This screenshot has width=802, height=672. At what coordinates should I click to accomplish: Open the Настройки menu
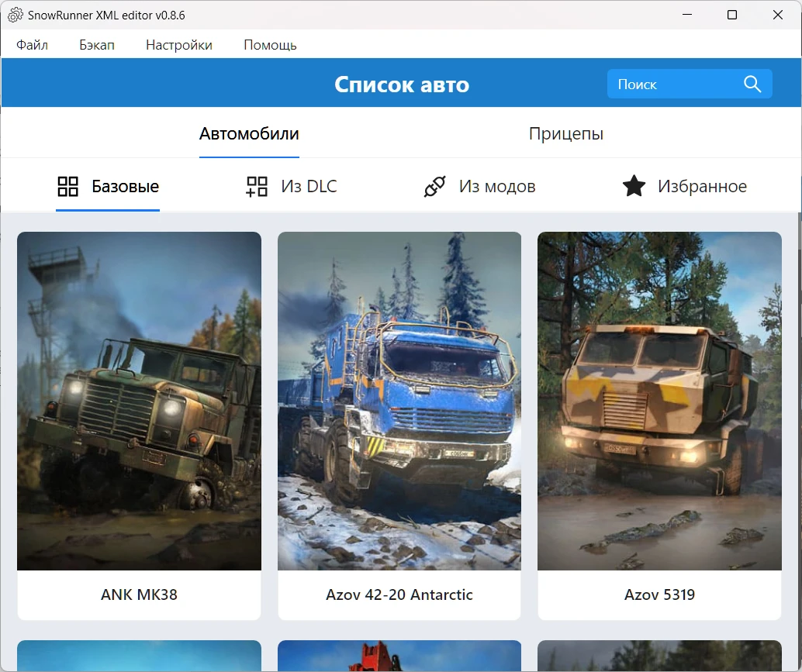tap(178, 45)
